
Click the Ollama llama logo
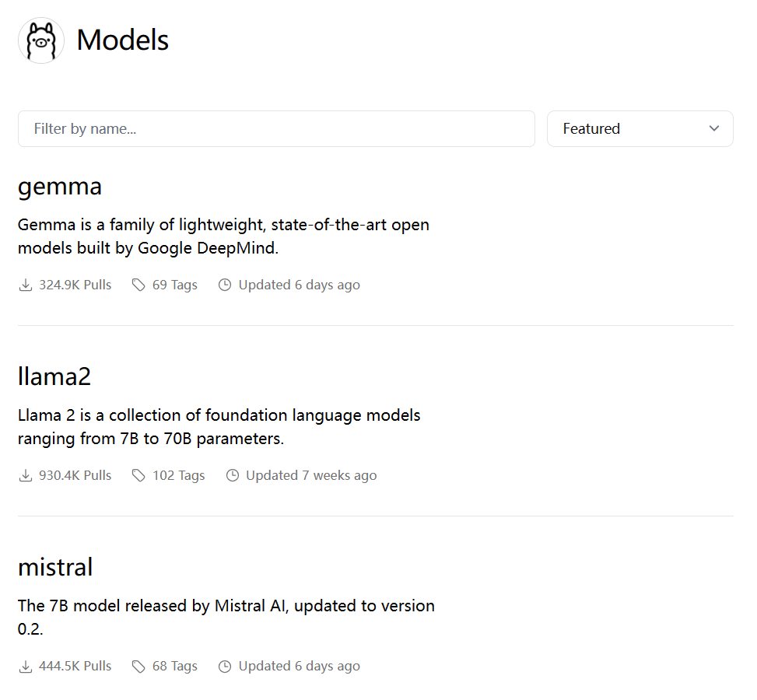tap(41, 40)
